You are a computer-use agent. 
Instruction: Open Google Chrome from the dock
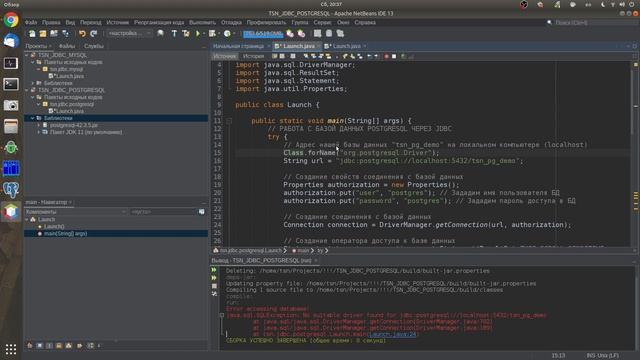[11, 20]
